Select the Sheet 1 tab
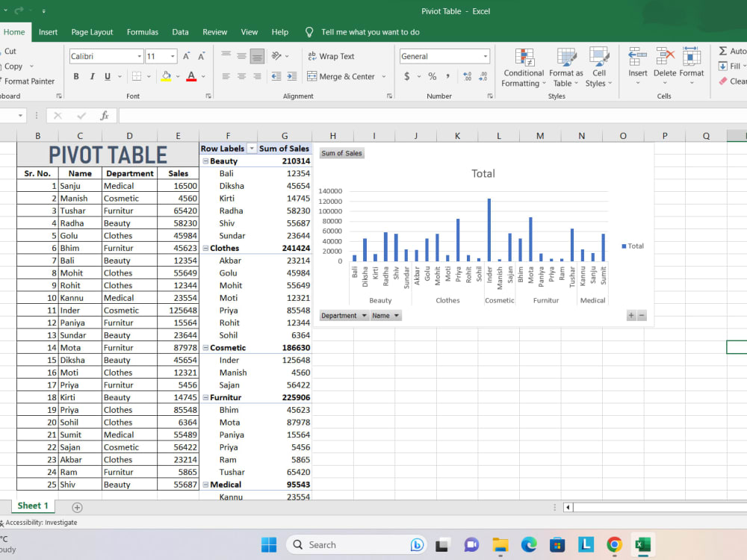747x560 pixels. click(x=32, y=505)
